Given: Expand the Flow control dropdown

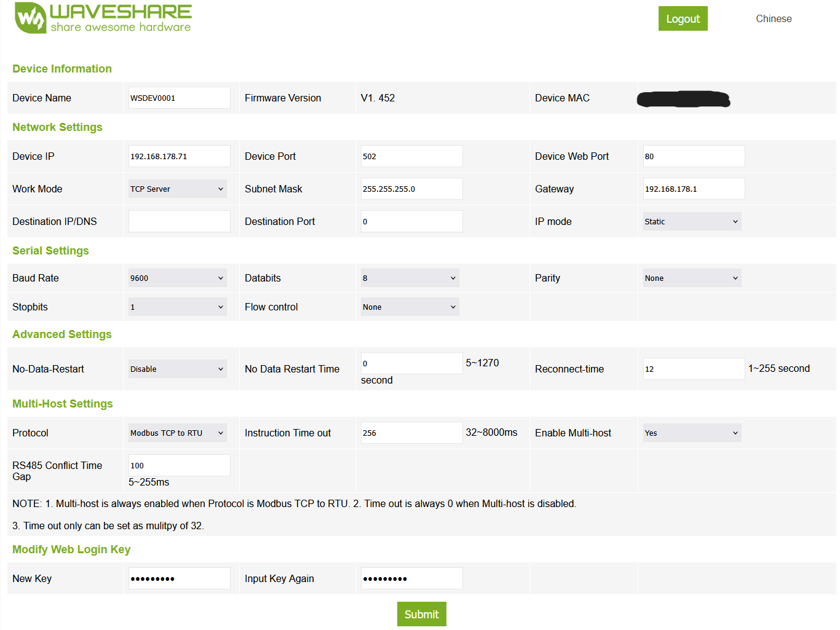Looking at the screenshot, I should pyautogui.click(x=410, y=307).
